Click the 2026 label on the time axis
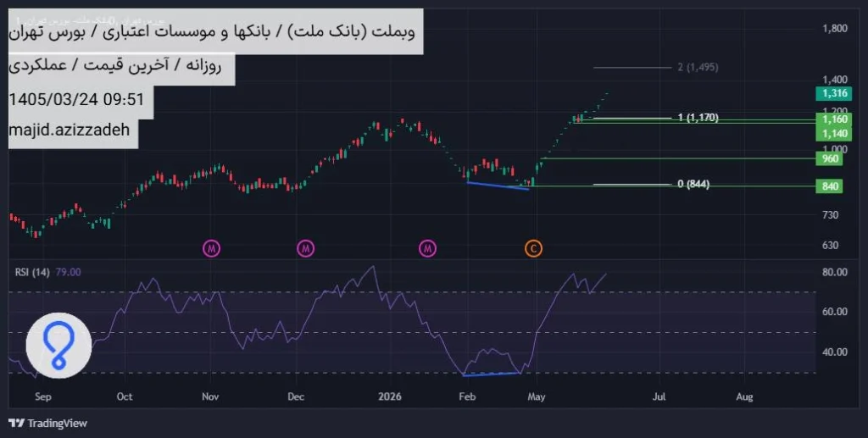 [x=390, y=396]
